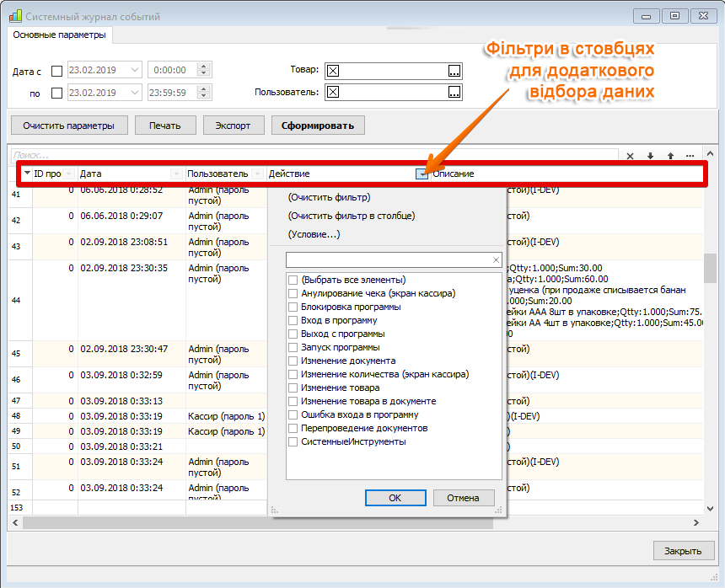Check Изменение количества filter option
The height and width of the screenshot is (588, 725).
click(x=293, y=374)
